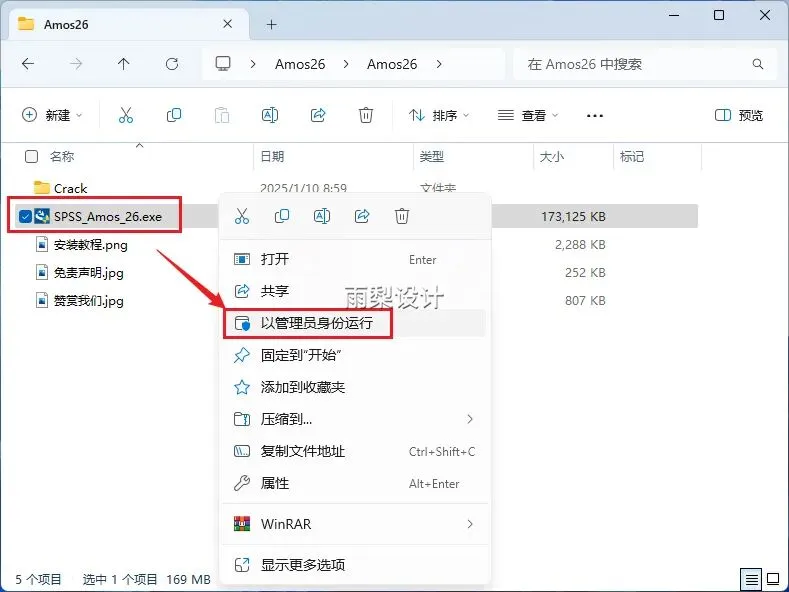789x592 pixels.
Task: Click the Delete trash icon in the main toolbar
Action: [x=366, y=115]
